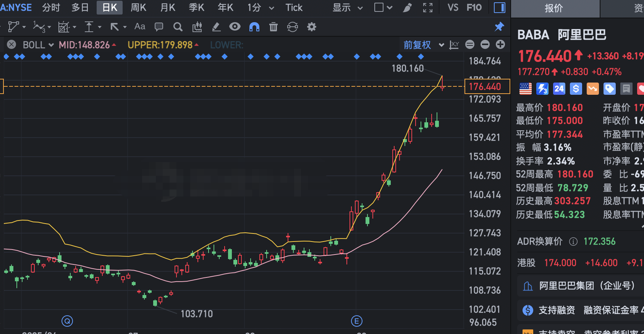The image size is (644, 334).
Task: Switch to 分时 intraday view
Action: click(51, 8)
